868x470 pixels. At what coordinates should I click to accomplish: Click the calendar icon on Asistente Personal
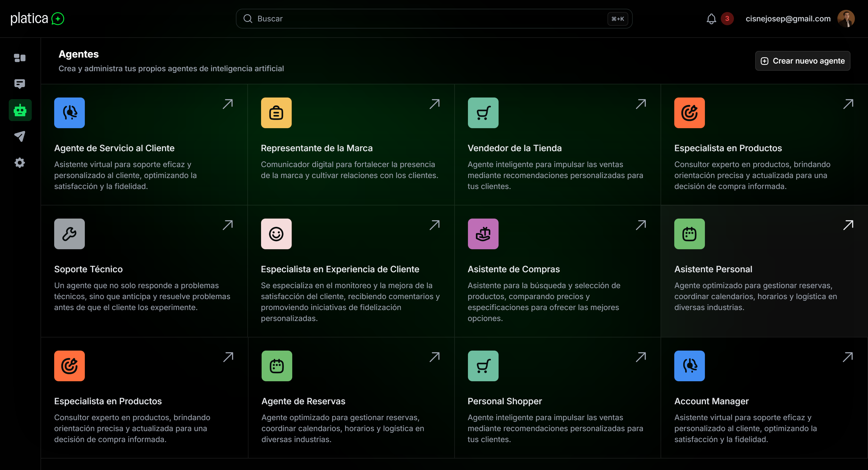pos(689,234)
